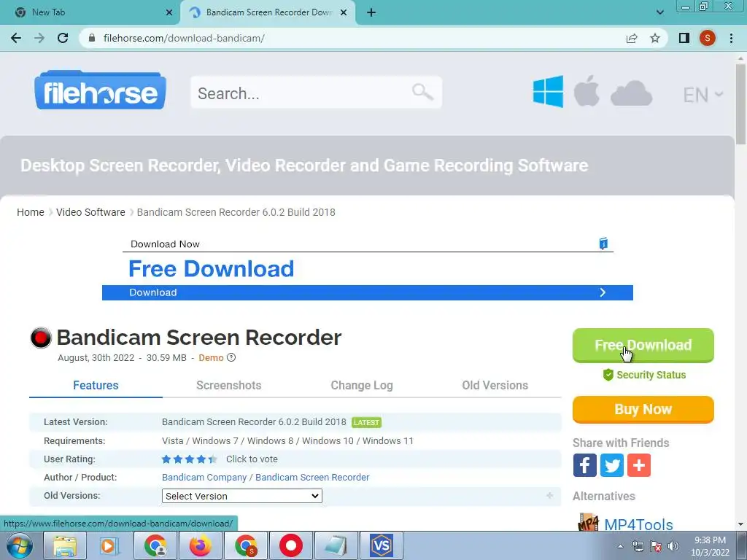
Task: Toggle the browser side panel
Action: pyautogui.click(x=684, y=38)
